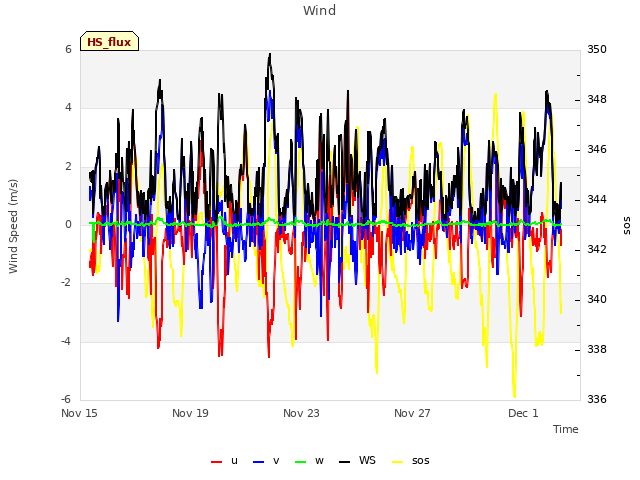The image size is (640, 480).
Task: Click the 338 value on the sos axis
Action: (597, 349)
